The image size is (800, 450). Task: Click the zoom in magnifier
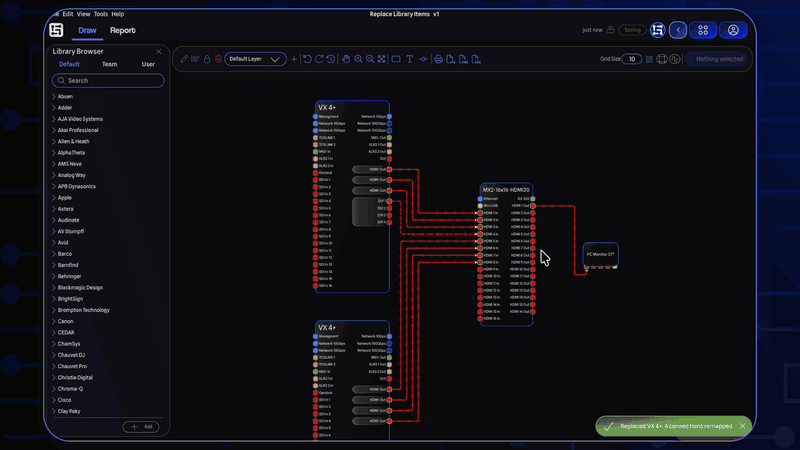(358, 59)
